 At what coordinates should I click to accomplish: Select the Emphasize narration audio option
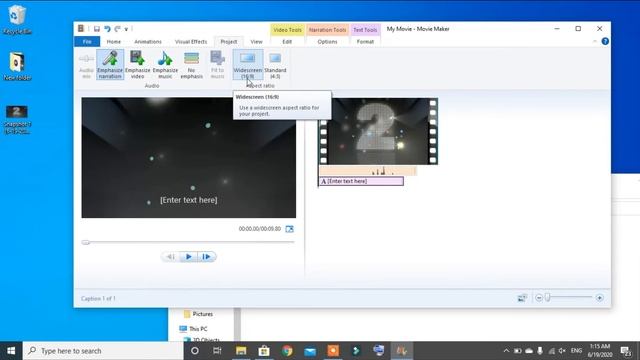point(110,64)
